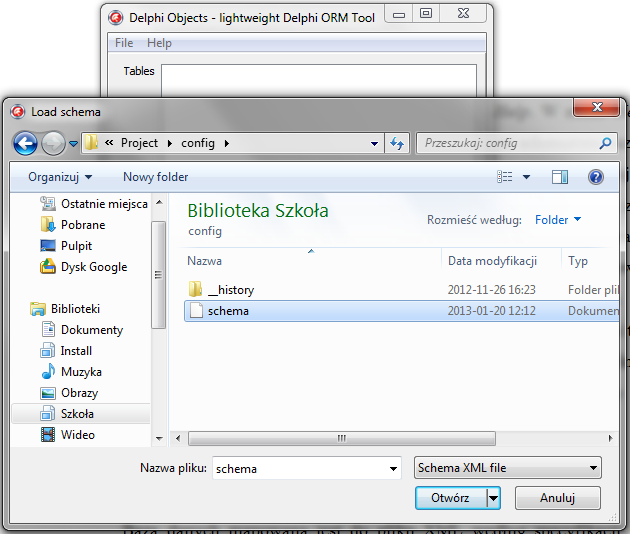Image resolution: width=630 pixels, height=534 pixels.
Task: Open address bar previous locations dropdown
Action: 374,143
